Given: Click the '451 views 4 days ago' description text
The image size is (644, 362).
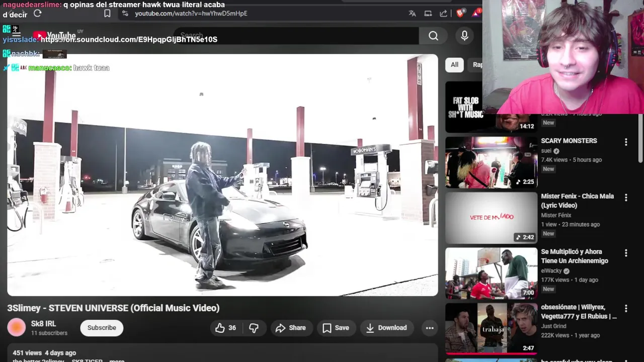Looking at the screenshot, I should [x=44, y=353].
